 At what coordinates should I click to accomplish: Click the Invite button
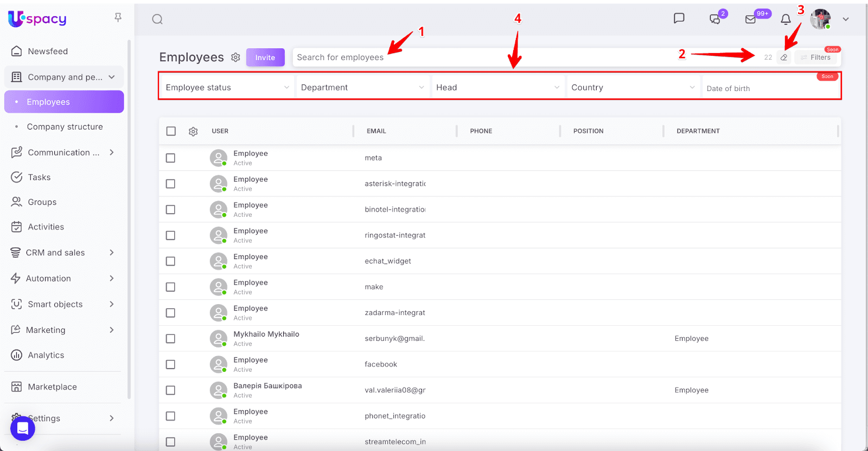coord(265,57)
